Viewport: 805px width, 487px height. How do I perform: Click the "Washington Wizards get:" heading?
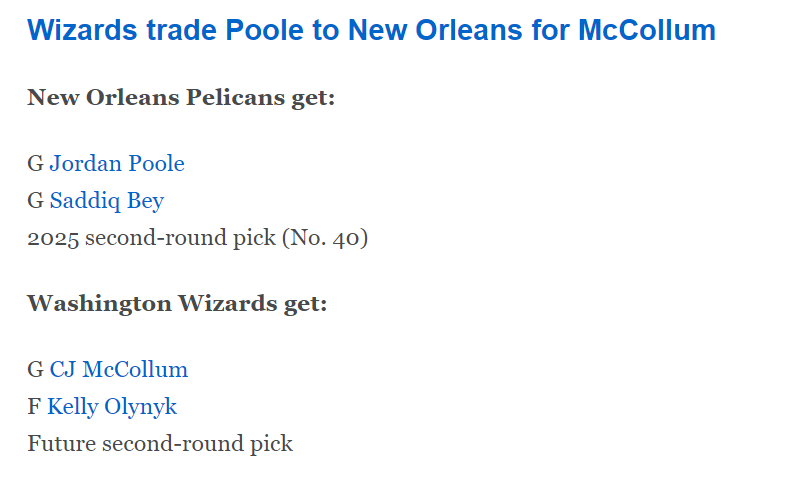click(177, 304)
